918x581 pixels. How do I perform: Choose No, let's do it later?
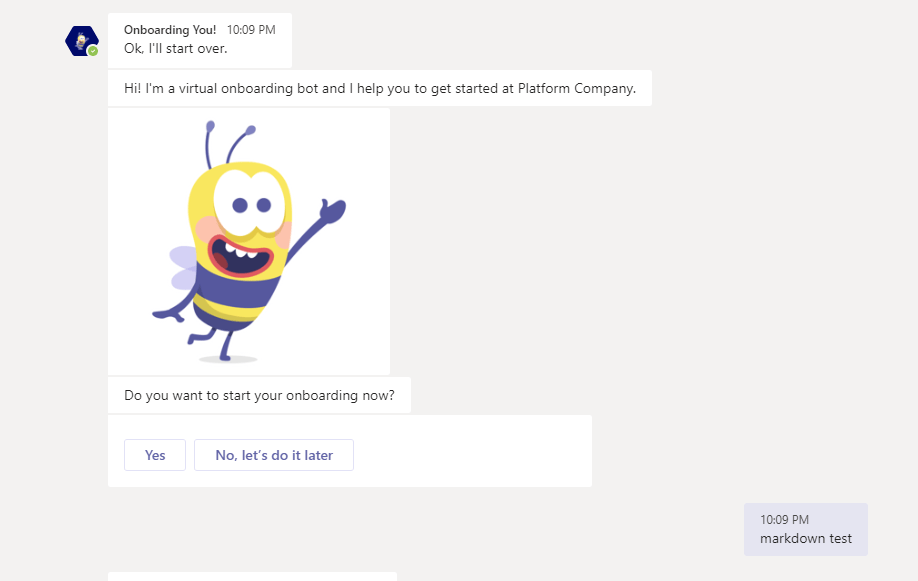click(274, 455)
